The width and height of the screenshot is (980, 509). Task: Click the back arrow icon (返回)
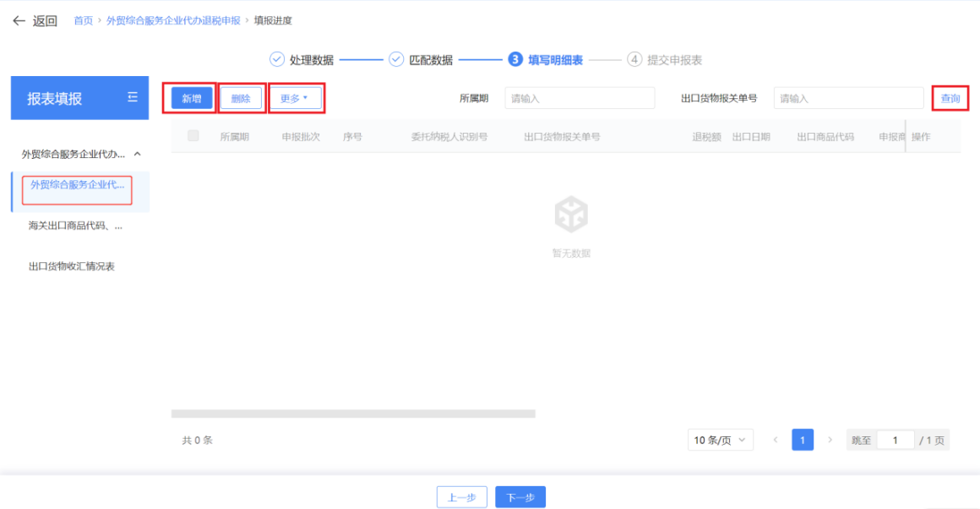[19, 20]
